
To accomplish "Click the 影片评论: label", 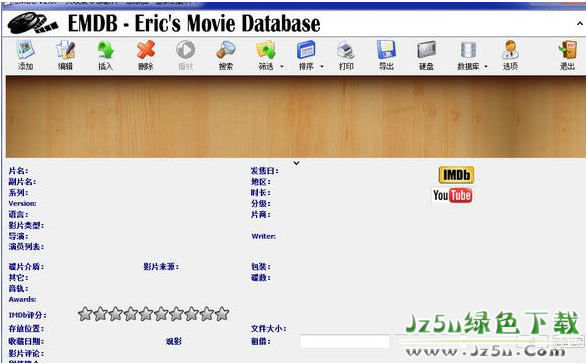I will (x=26, y=353).
